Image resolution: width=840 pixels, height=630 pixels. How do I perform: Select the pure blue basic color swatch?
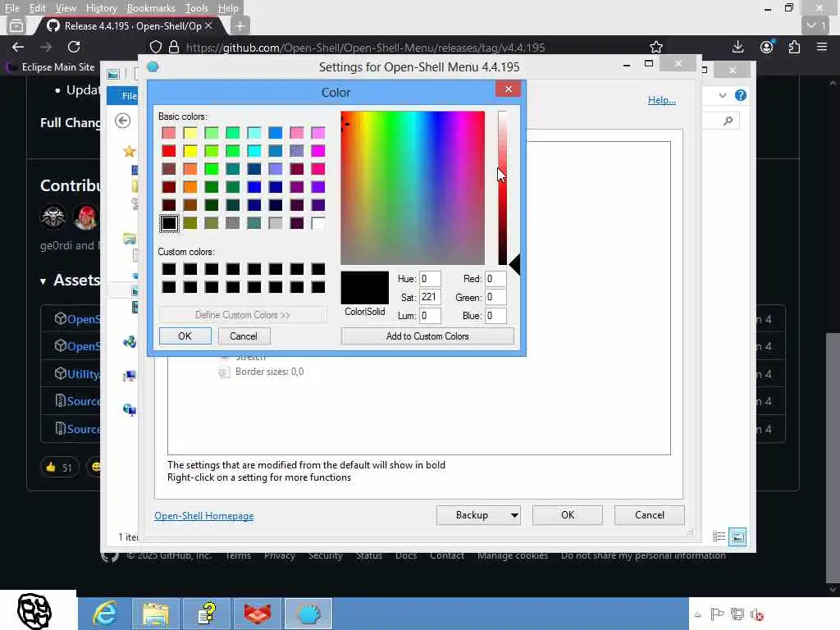tap(254, 187)
